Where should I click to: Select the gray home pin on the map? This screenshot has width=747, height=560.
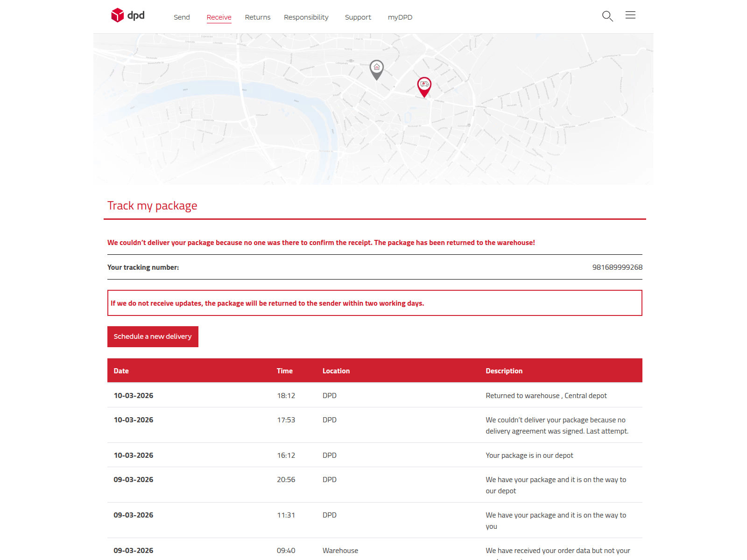pyautogui.click(x=376, y=69)
